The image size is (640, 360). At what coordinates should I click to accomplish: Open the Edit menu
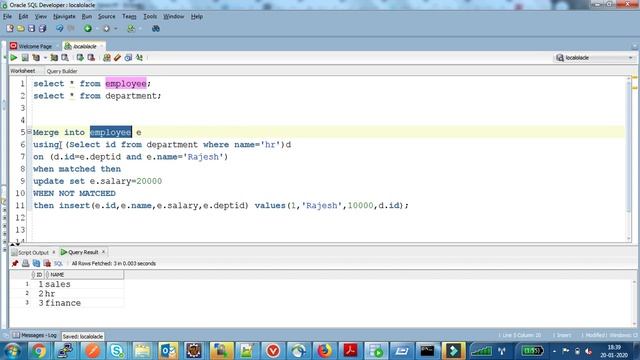(x=23, y=16)
